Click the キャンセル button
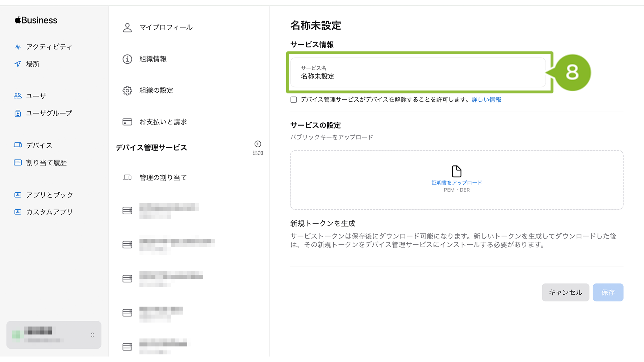The width and height of the screenshot is (644, 362). point(565,292)
